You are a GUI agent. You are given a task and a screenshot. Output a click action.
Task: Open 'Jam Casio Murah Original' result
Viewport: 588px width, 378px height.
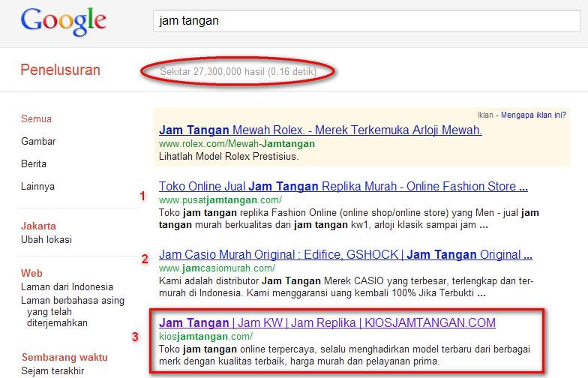click(346, 255)
